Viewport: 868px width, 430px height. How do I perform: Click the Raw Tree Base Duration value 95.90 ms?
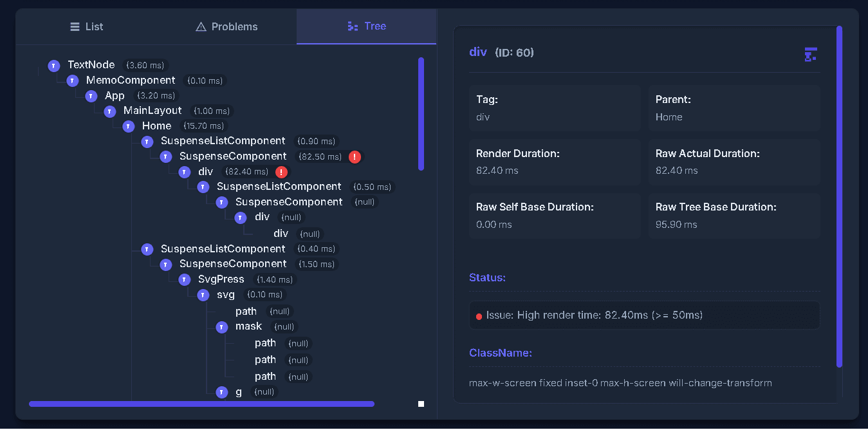coord(676,225)
